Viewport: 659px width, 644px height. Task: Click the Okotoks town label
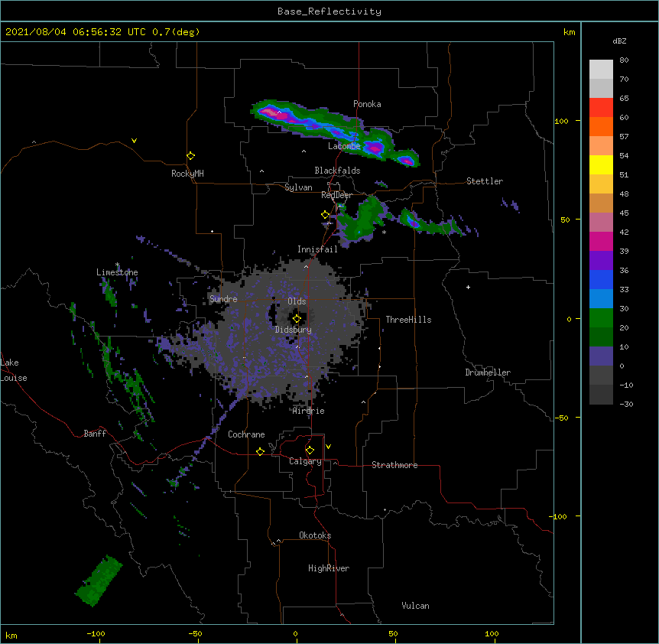(x=315, y=535)
